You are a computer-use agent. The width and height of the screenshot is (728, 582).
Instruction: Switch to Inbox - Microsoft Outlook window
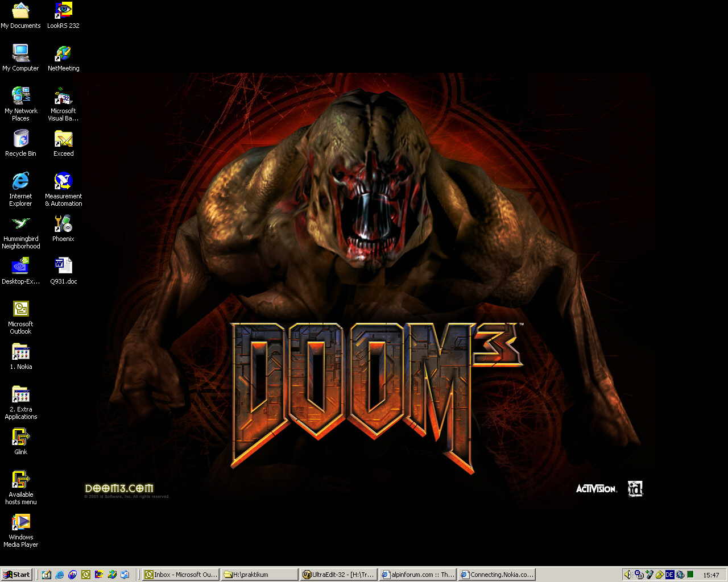180,575
